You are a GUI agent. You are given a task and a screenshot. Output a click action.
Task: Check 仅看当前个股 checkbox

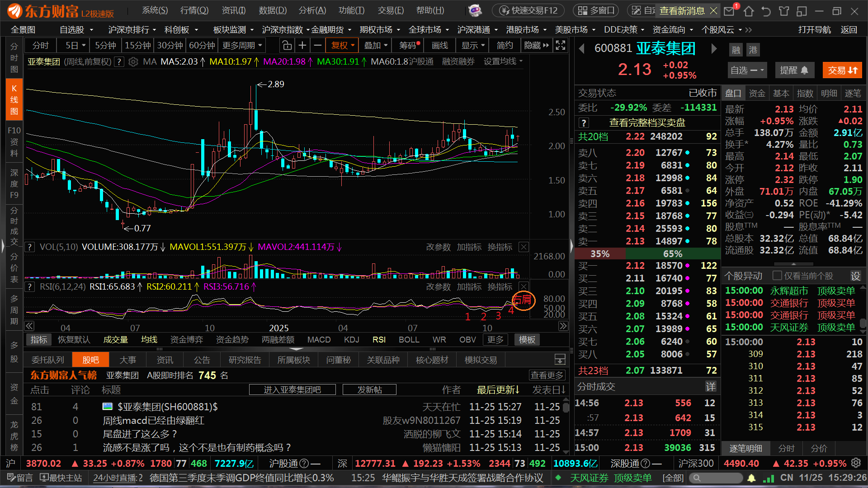[777, 276]
